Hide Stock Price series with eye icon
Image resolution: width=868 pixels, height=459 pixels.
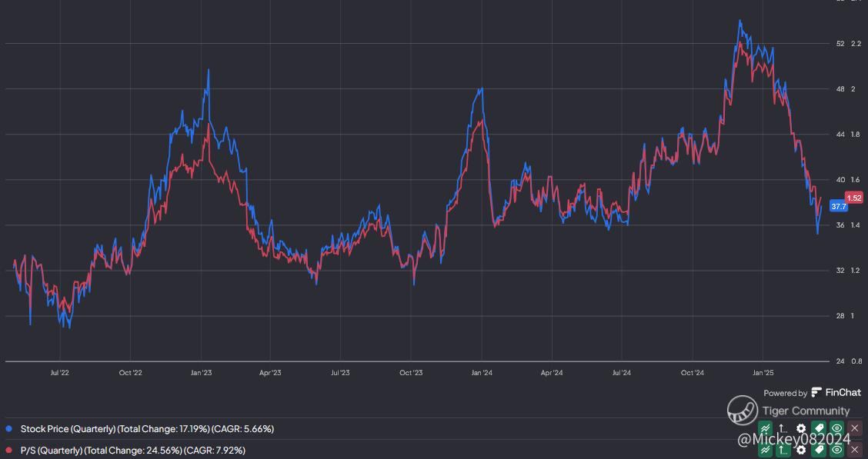[x=837, y=428]
